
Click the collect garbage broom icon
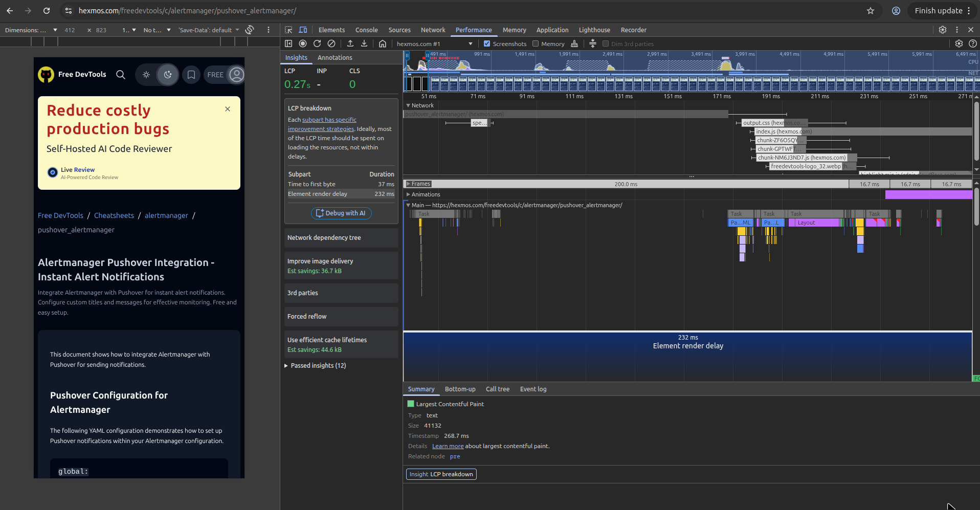(x=574, y=44)
